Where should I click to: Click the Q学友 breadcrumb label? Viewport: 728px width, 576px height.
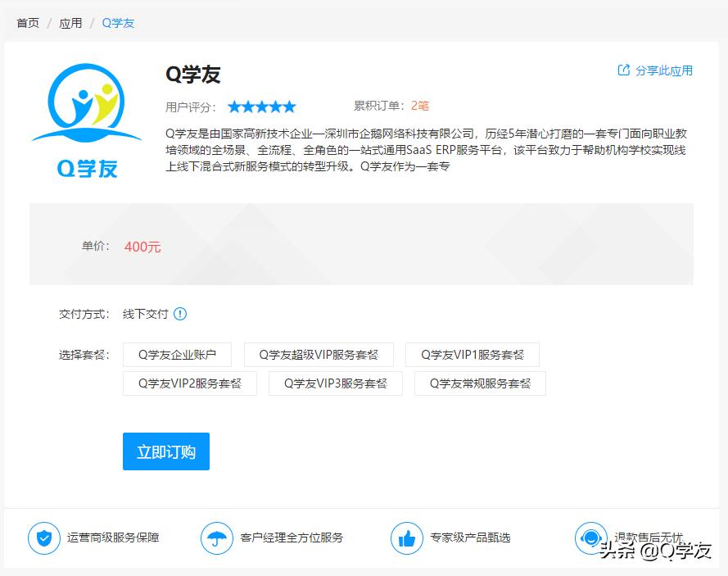coord(118,23)
